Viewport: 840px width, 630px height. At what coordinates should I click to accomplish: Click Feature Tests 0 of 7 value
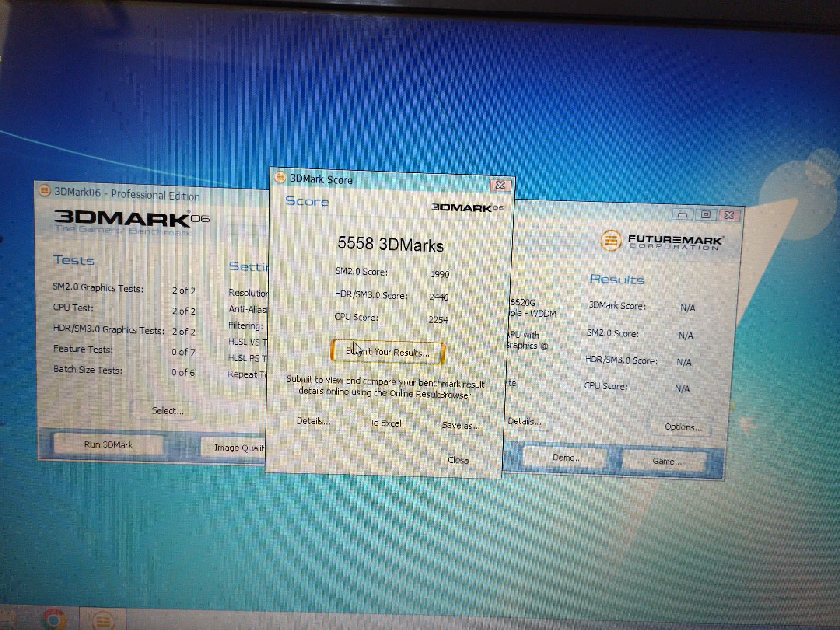click(x=183, y=352)
